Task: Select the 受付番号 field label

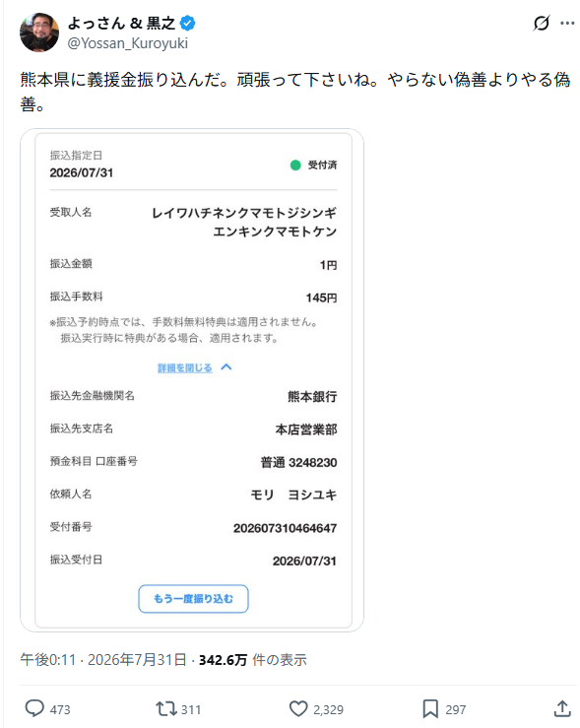Action: coord(71,526)
